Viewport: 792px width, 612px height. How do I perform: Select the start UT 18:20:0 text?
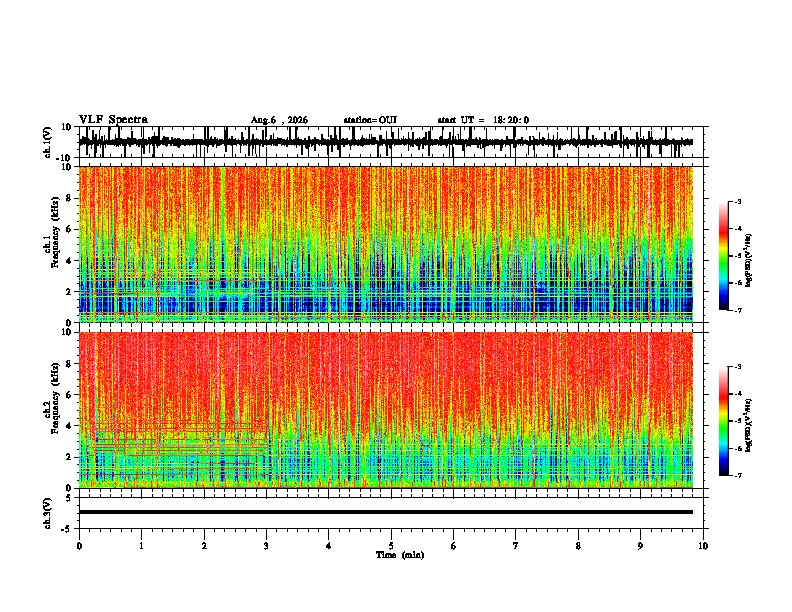pyautogui.click(x=483, y=120)
